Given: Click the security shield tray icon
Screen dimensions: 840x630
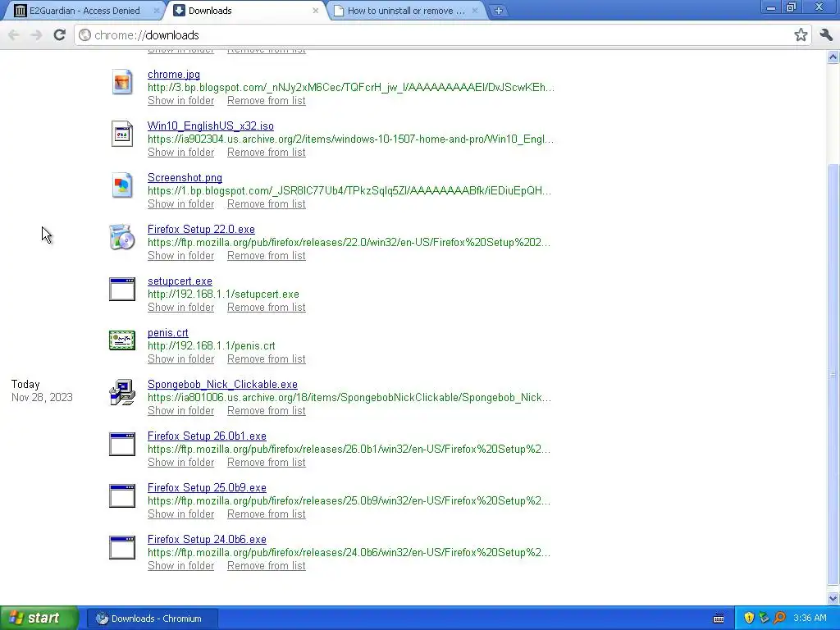Looking at the screenshot, I should [749, 619].
